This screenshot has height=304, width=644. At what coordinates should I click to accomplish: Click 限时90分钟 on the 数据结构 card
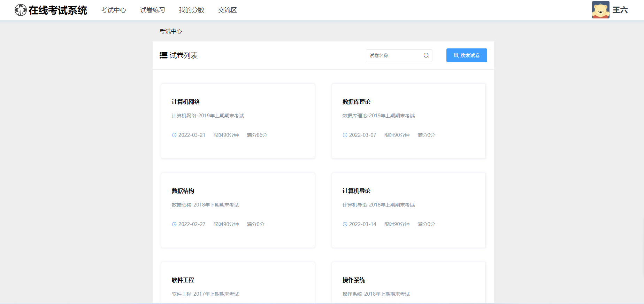coord(226,224)
